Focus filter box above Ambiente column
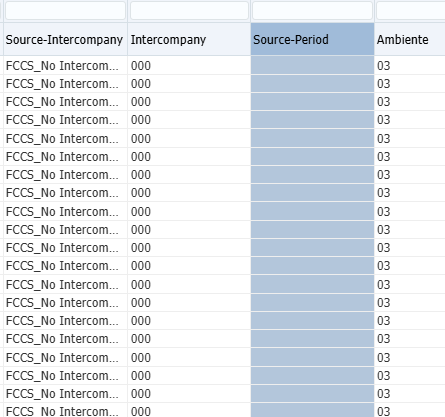 point(411,11)
